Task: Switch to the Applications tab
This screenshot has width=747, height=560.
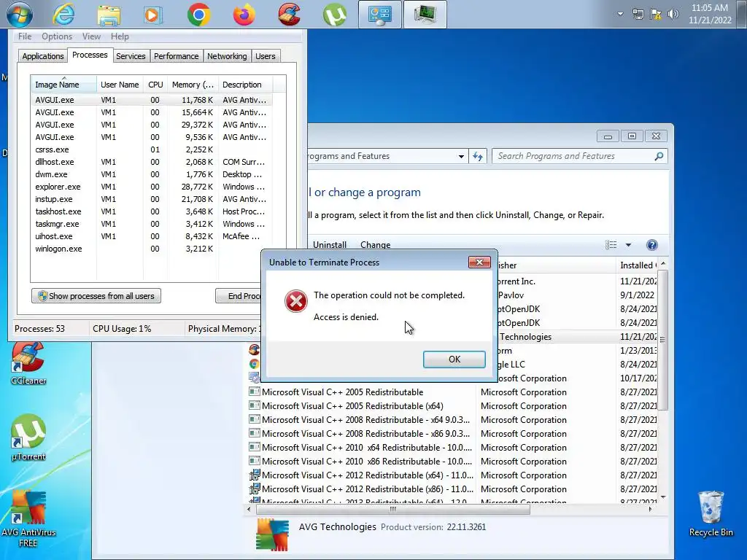Action: (43, 56)
